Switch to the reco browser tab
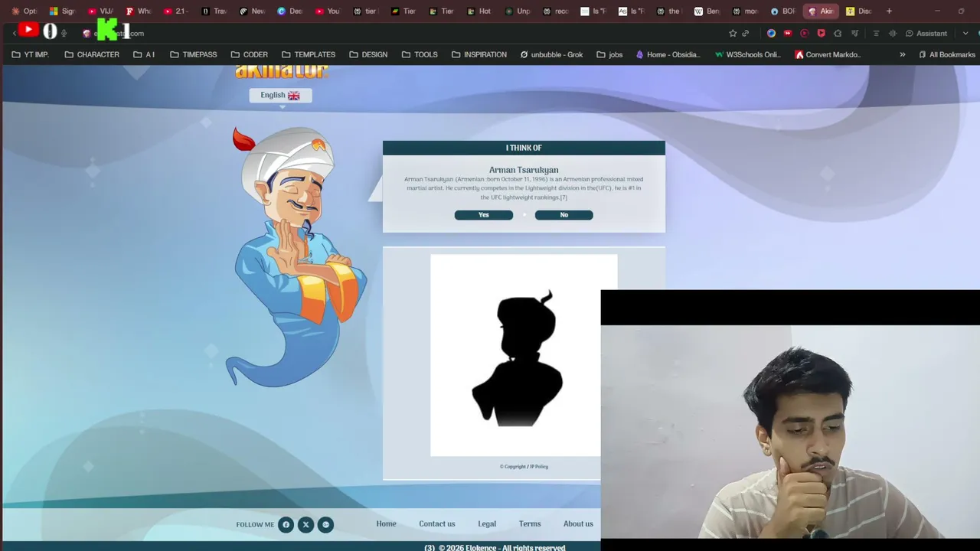 [557, 11]
